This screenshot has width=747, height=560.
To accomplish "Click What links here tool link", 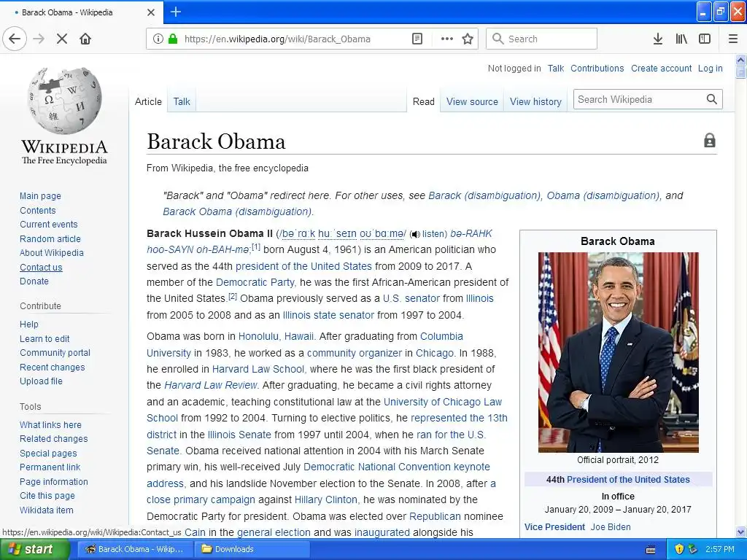I will coord(50,425).
